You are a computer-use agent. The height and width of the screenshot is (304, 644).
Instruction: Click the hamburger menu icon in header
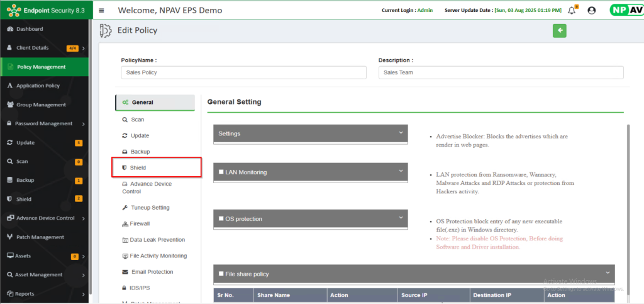102,11
